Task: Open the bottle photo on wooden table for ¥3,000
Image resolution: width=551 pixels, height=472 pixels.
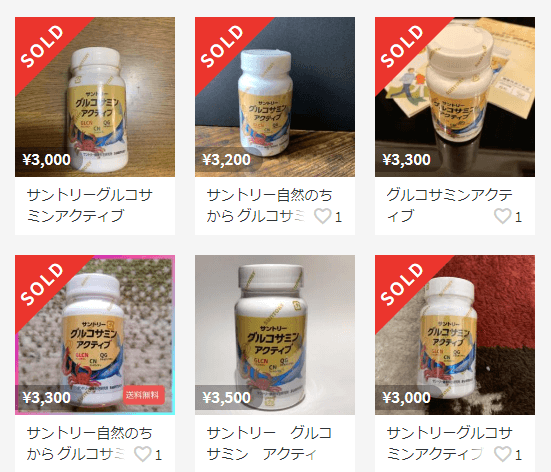Action: click(95, 97)
